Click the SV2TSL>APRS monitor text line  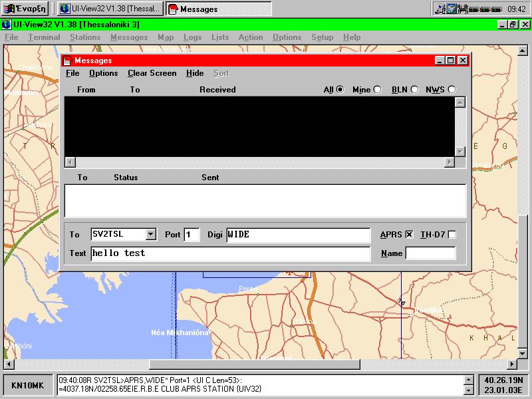pyautogui.click(x=150, y=380)
